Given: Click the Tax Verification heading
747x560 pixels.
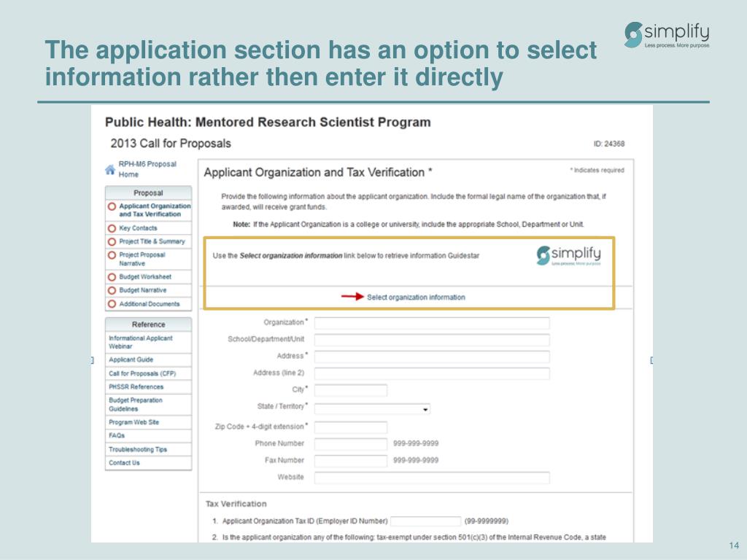Looking at the screenshot, I should click(236, 504).
